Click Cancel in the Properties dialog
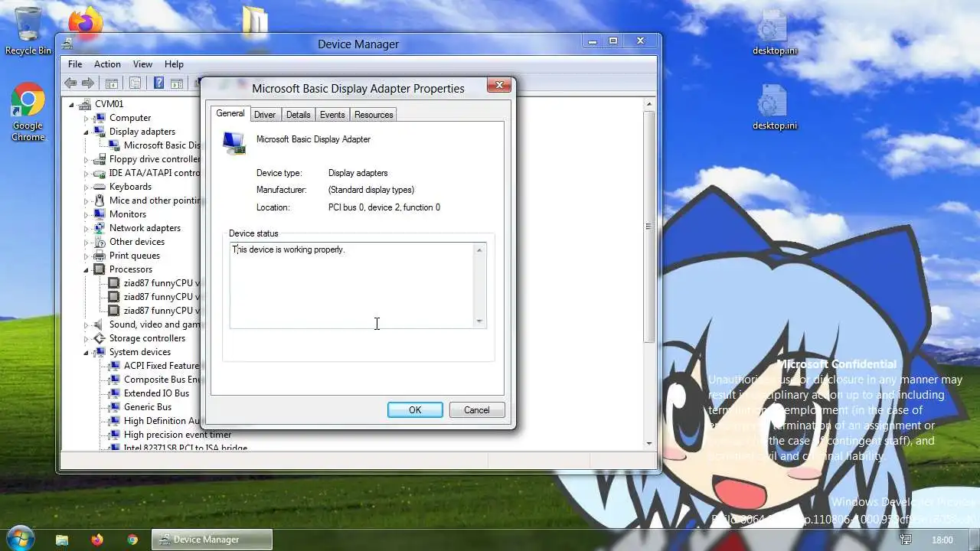The height and width of the screenshot is (551, 980). (476, 410)
